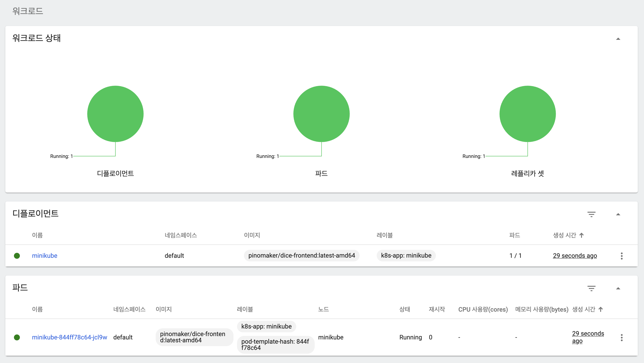Click the sort arrow beside deployments 생성 시간
The height and width of the screenshot is (363, 644).
pyautogui.click(x=582, y=235)
